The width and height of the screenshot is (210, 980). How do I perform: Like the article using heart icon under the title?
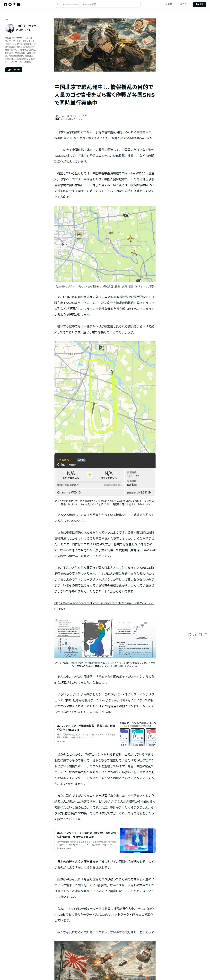[56, 110]
